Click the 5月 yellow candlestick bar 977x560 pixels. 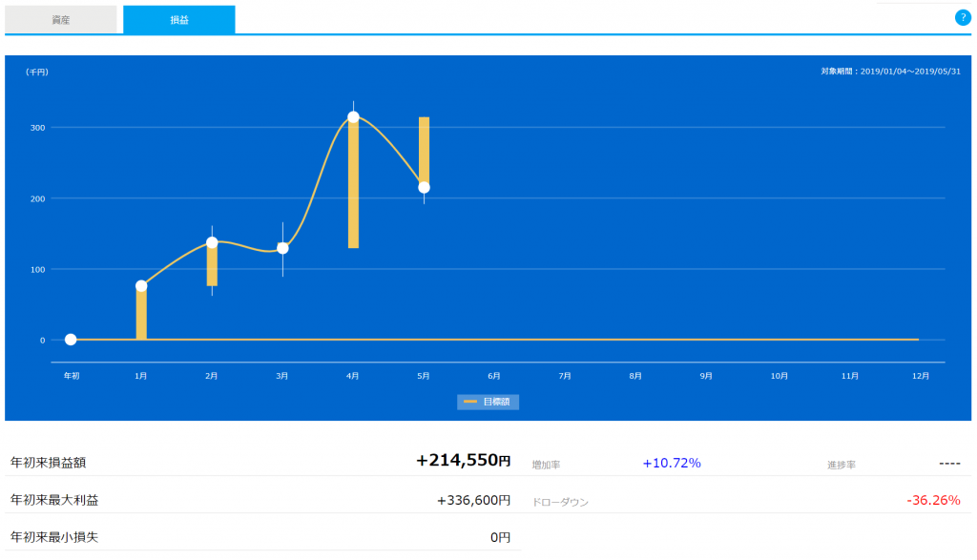click(424, 143)
